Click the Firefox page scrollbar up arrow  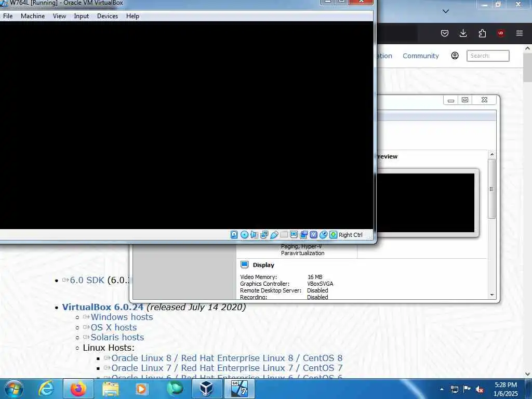point(528,48)
